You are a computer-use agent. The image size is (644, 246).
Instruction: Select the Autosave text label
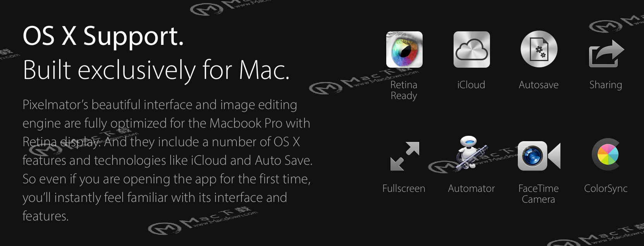[x=539, y=85]
